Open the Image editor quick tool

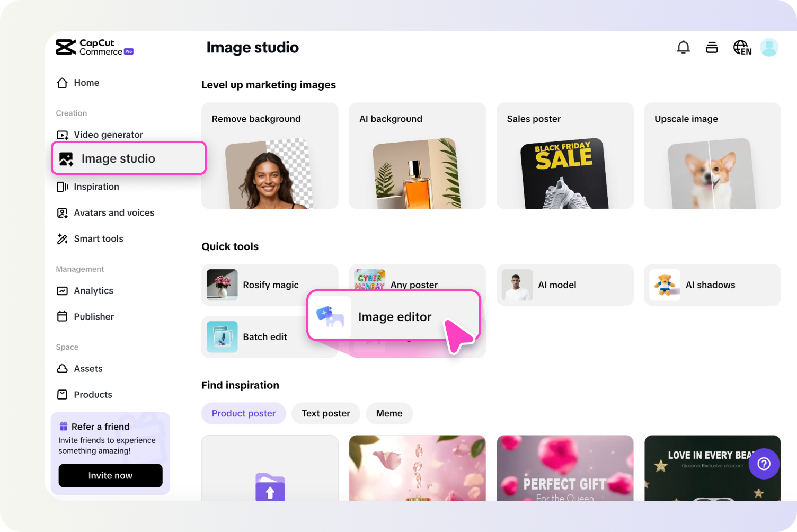[x=394, y=316]
